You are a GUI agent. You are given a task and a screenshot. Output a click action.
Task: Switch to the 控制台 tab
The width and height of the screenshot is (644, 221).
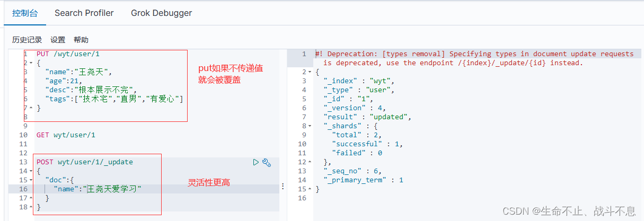click(x=25, y=13)
